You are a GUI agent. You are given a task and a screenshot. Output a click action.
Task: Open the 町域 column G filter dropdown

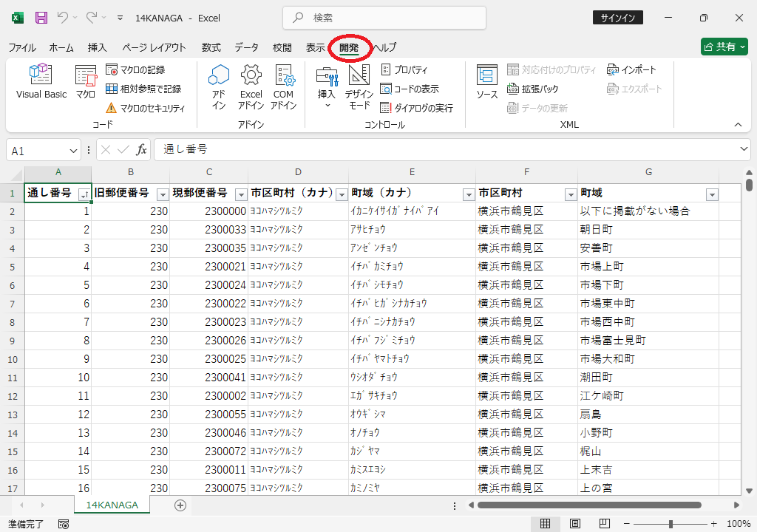pos(712,194)
